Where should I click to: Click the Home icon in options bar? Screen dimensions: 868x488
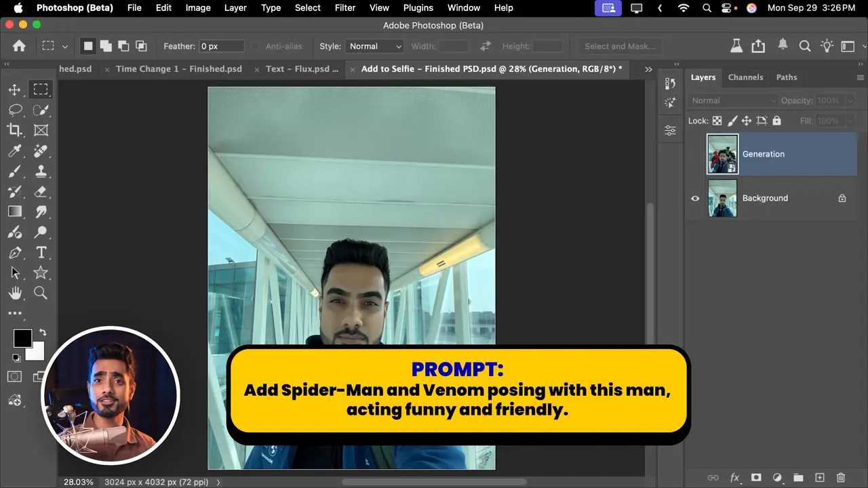coord(19,46)
